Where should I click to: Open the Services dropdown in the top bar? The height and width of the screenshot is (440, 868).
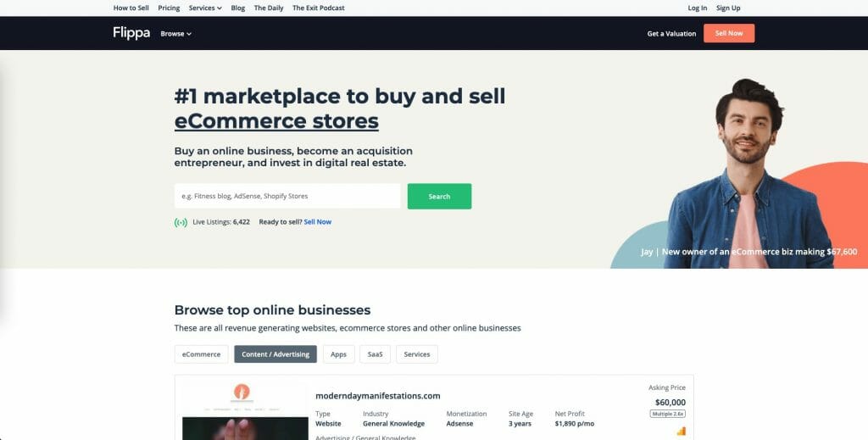point(205,8)
